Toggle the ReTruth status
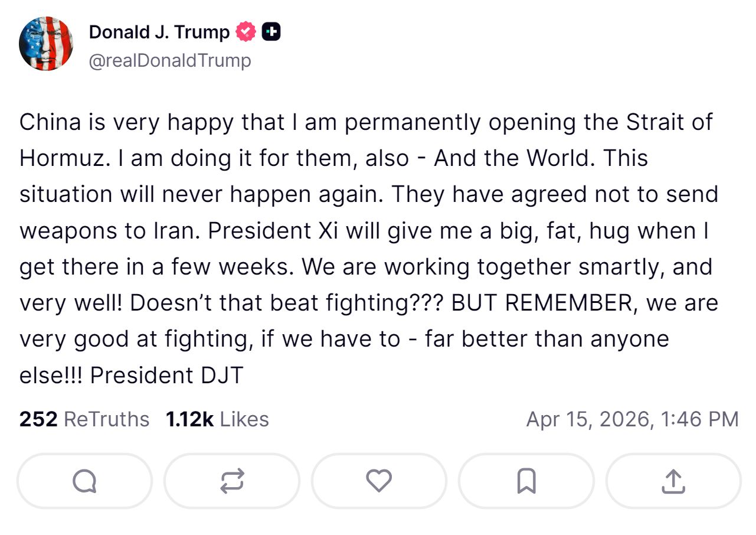This screenshot has width=756, height=535. click(231, 481)
